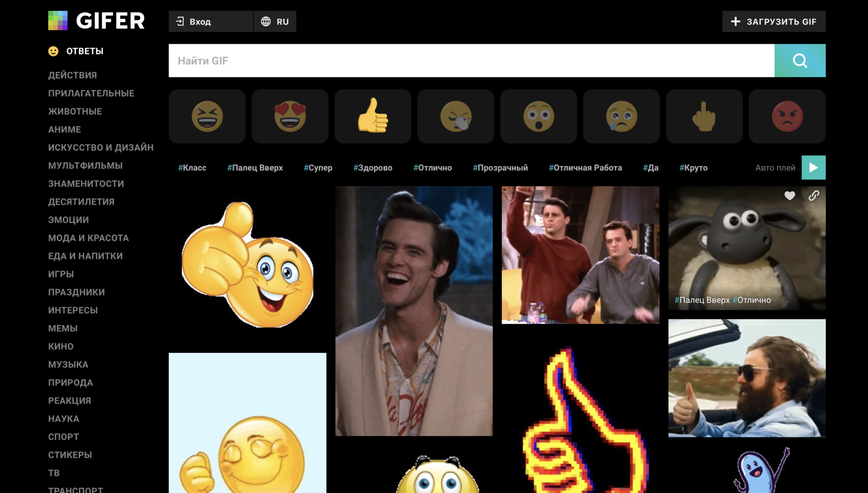Click the GIFER logo
The image size is (868, 493).
[97, 21]
